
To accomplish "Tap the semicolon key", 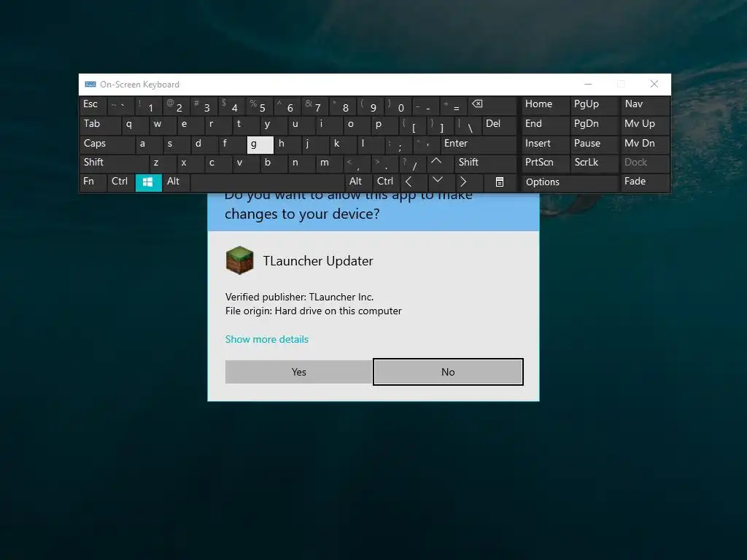I will 399,144.
